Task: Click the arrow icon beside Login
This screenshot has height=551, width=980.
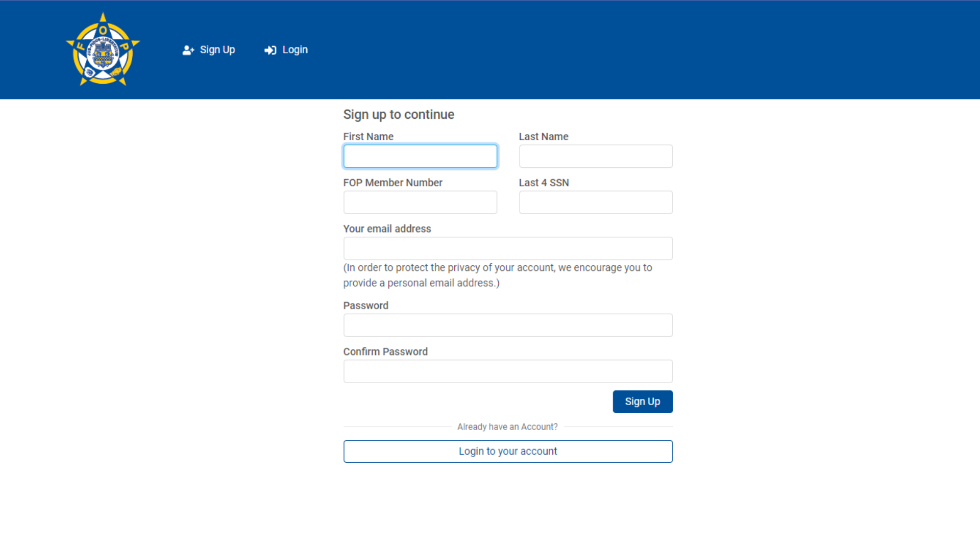Action: pyautogui.click(x=270, y=50)
